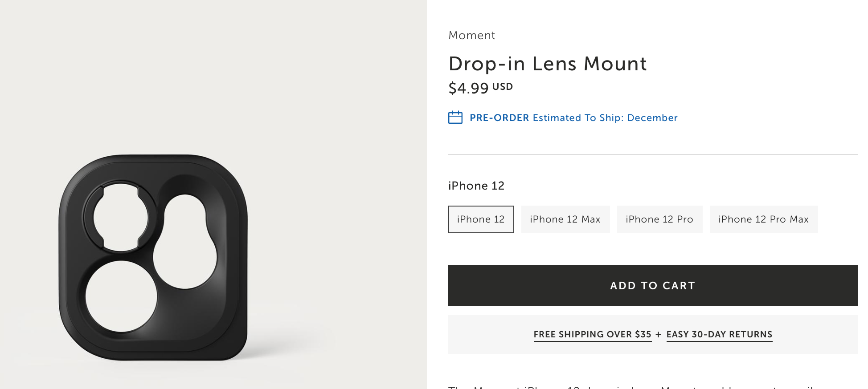Click the plus sign between shipping links

click(x=659, y=335)
